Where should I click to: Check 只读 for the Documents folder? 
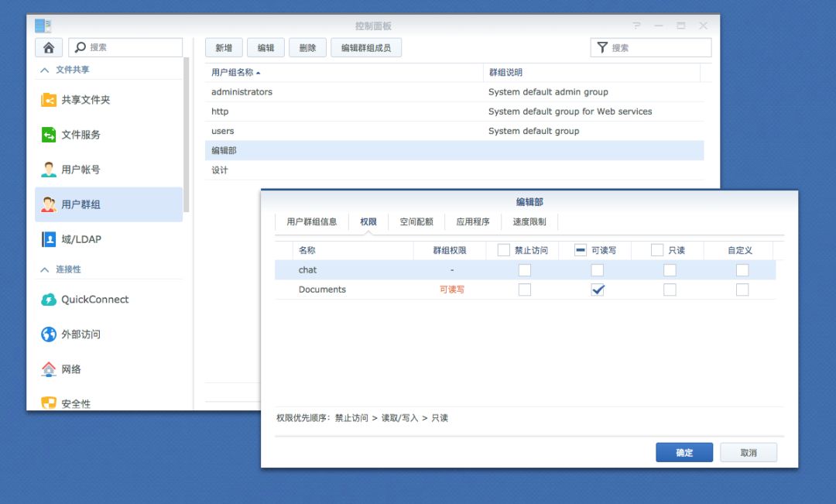670,290
